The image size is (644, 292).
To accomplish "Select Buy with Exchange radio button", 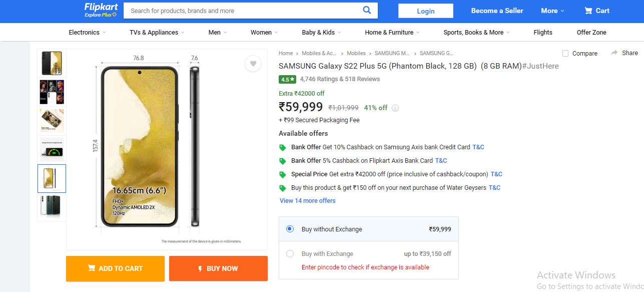I will click(x=290, y=253).
